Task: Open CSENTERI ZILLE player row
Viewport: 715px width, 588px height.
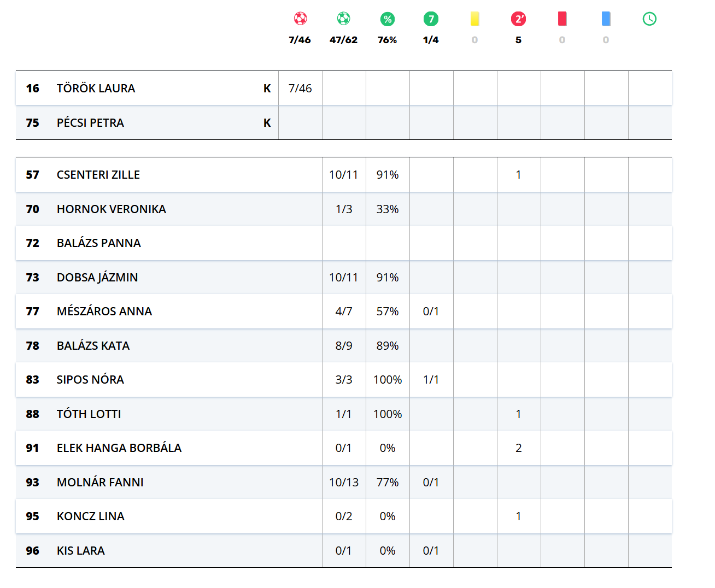Action: (98, 175)
